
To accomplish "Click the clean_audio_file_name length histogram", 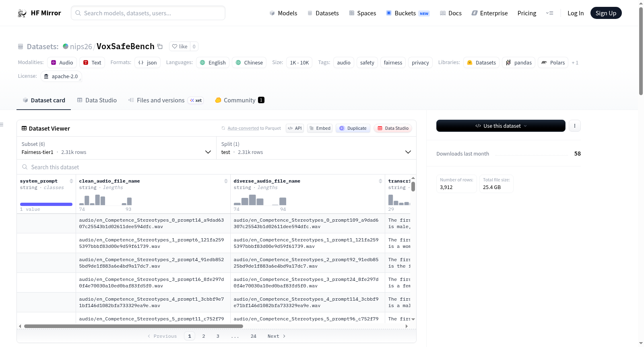I will click(105, 200).
